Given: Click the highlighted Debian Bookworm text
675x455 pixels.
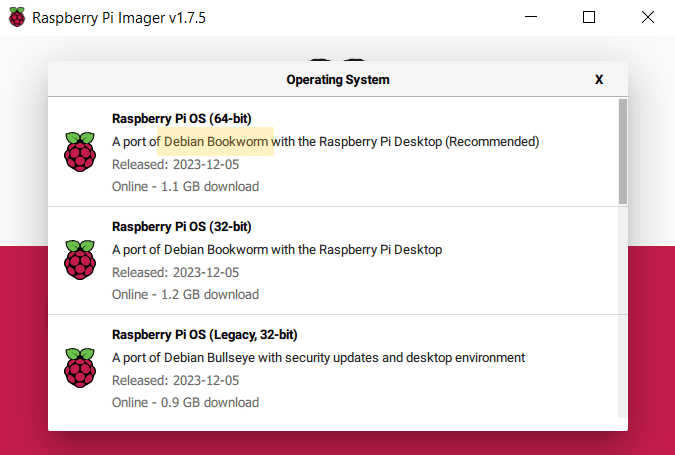Looking at the screenshot, I should click(x=216, y=142).
